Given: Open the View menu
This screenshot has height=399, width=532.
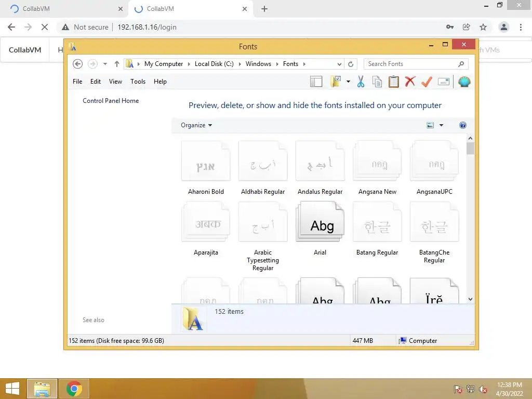Looking at the screenshot, I should pos(115,82).
